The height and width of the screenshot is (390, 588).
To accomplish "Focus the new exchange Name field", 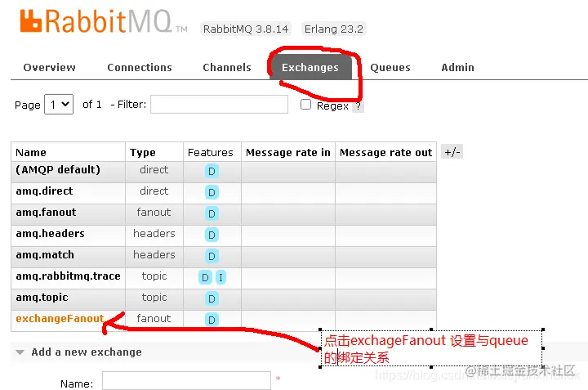I will (186, 381).
